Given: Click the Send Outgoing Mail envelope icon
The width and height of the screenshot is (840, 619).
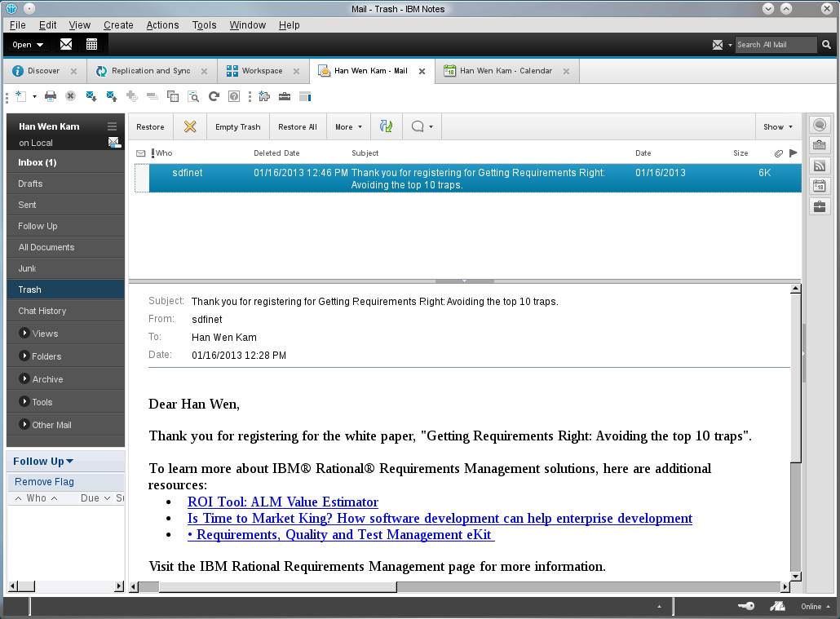Looking at the screenshot, I should pos(111,96).
